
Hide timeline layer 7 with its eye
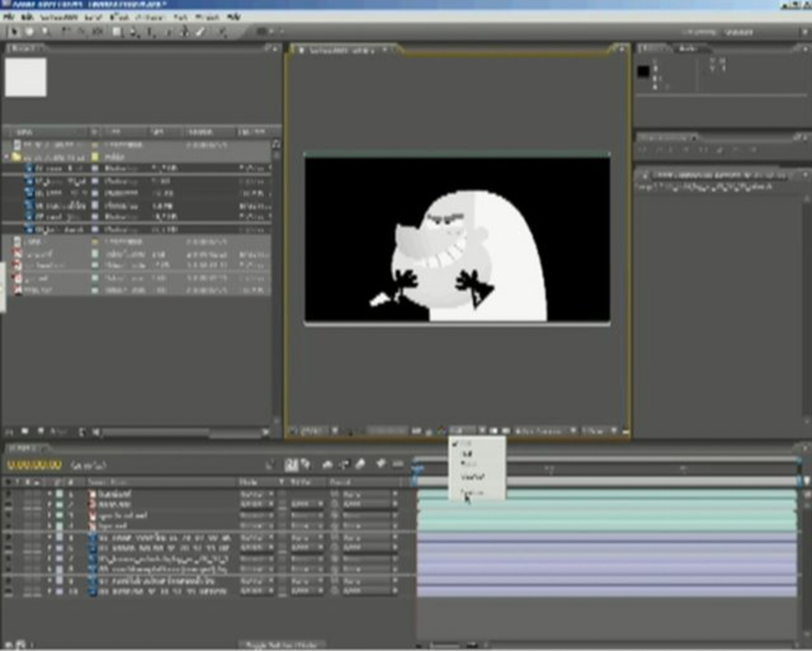[x=8, y=559]
